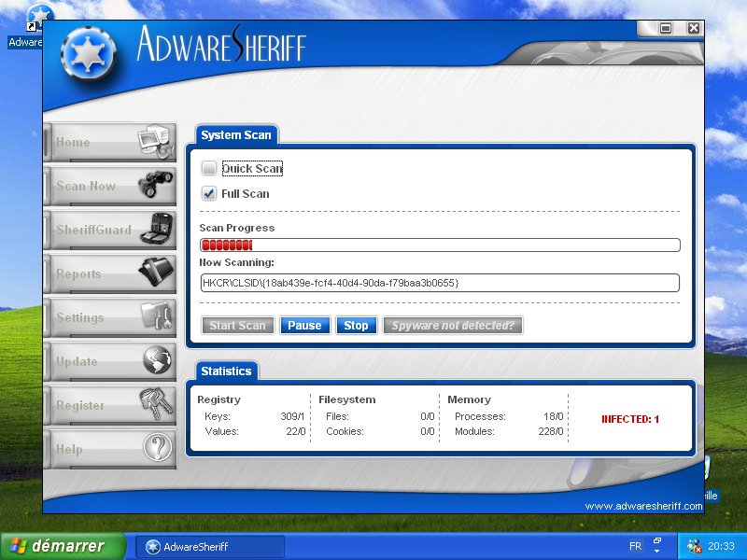The width and height of the screenshot is (747, 560).
Task: Close the AdwareSheriff window
Action: click(694, 28)
